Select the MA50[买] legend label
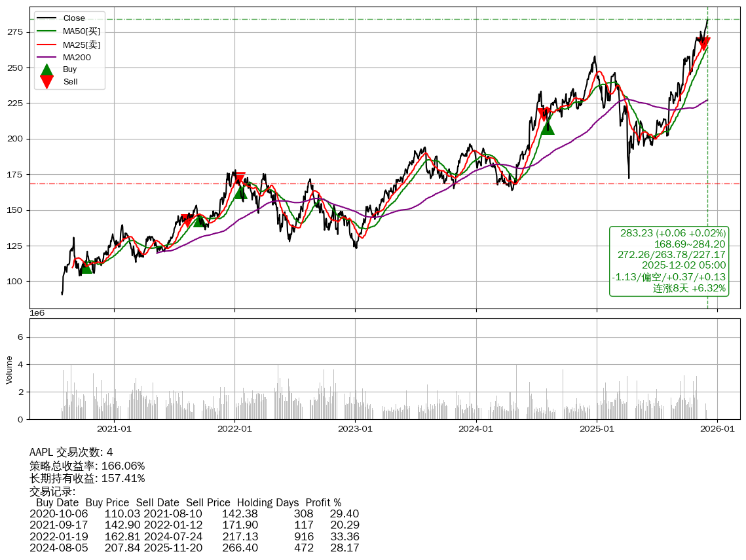Viewport: 746px width, 560px height. click(x=81, y=31)
